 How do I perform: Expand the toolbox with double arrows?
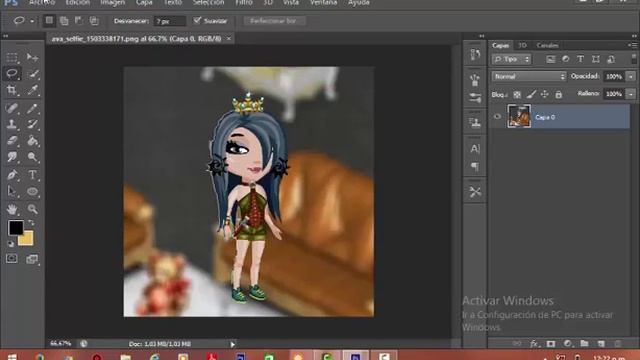pos(5,36)
